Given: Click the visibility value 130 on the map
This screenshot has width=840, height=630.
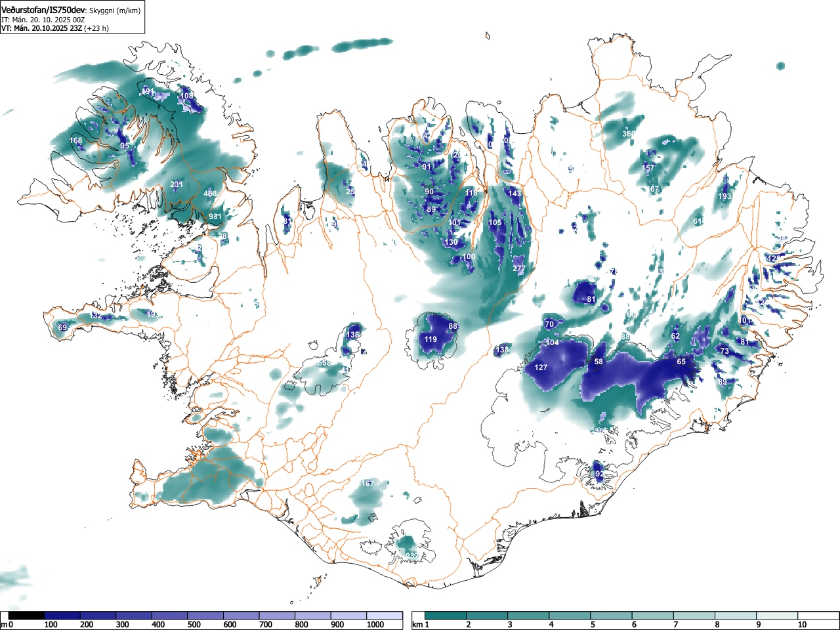Looking at the screenshot, I should pos(451,242).
